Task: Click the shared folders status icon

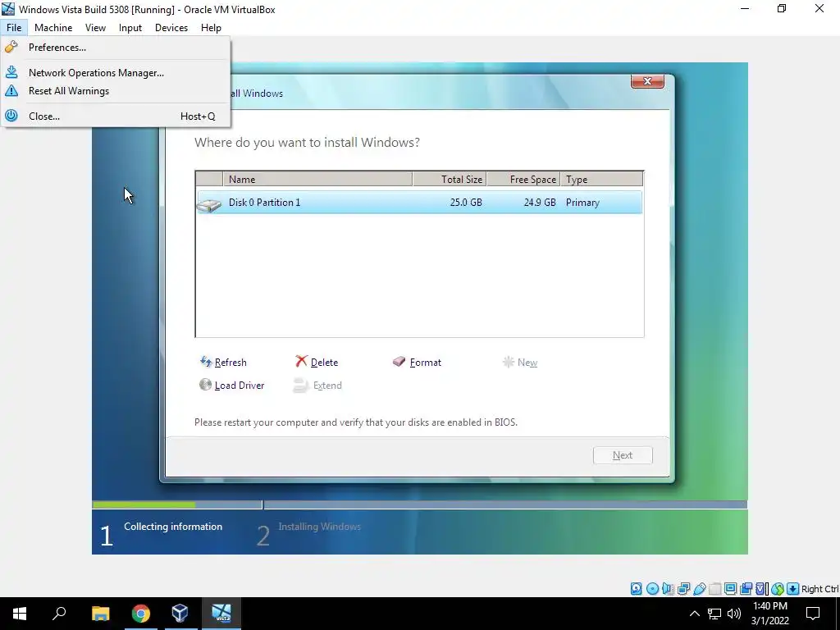Action: (x=714, y=589)
